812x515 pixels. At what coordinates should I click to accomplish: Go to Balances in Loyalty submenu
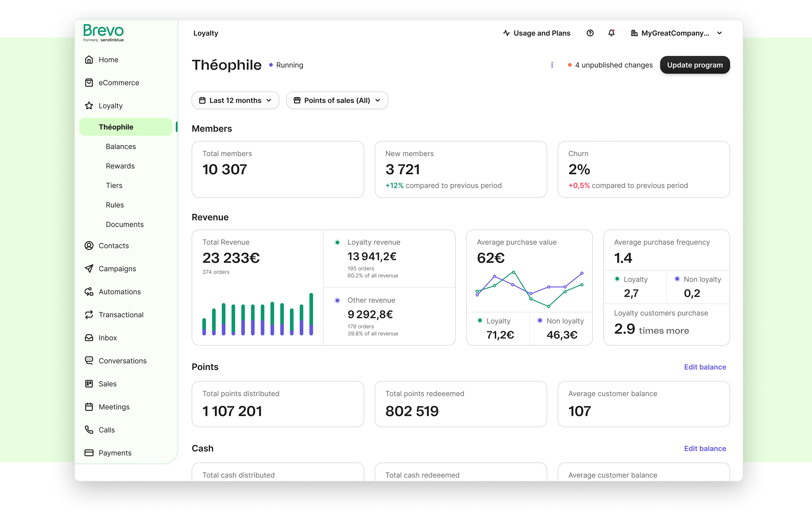121,146
